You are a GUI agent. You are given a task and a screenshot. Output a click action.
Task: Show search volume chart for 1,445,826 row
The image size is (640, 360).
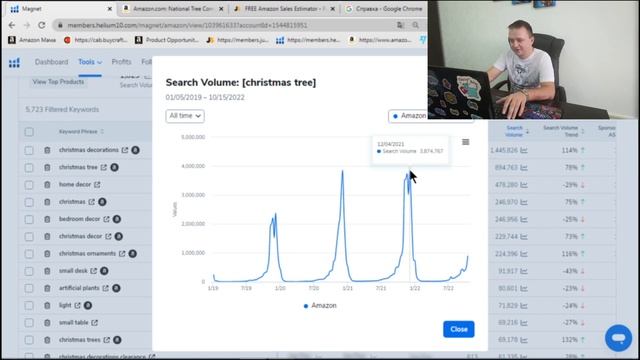pos(524,151)
